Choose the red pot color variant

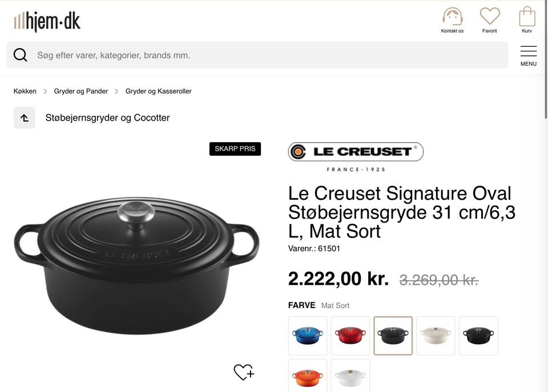(350, 336)
